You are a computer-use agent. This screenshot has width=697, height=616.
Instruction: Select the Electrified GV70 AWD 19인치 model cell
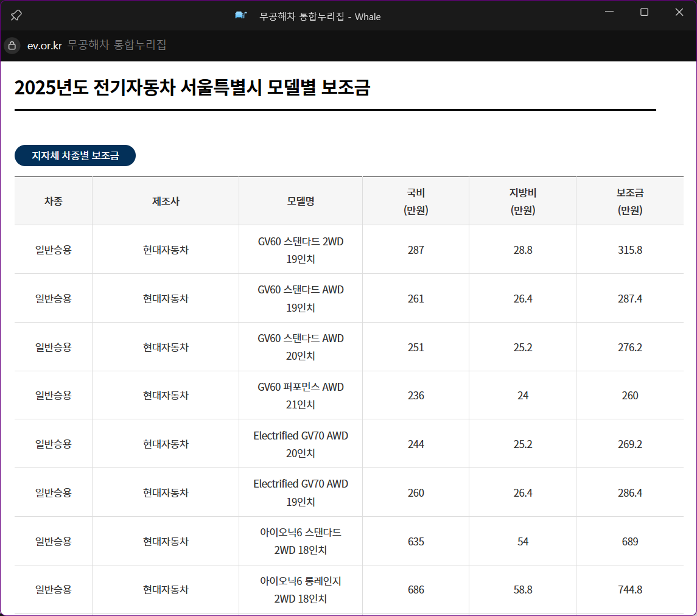tap(301, 492)
